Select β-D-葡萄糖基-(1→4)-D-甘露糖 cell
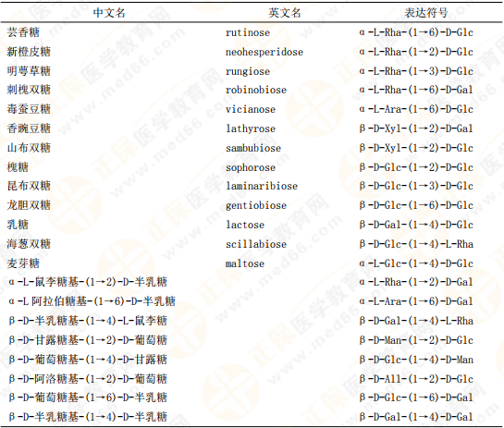The height and width of the screenshot is (428, 504). [x=88, y=360]
